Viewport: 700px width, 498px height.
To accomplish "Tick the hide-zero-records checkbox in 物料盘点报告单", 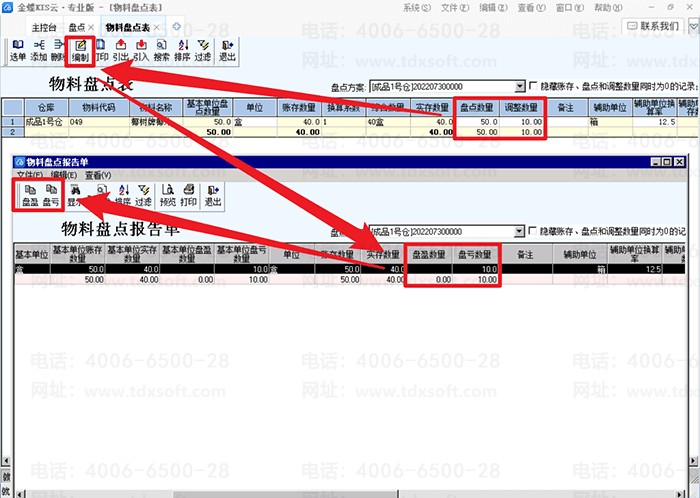I will click(532, 231).
